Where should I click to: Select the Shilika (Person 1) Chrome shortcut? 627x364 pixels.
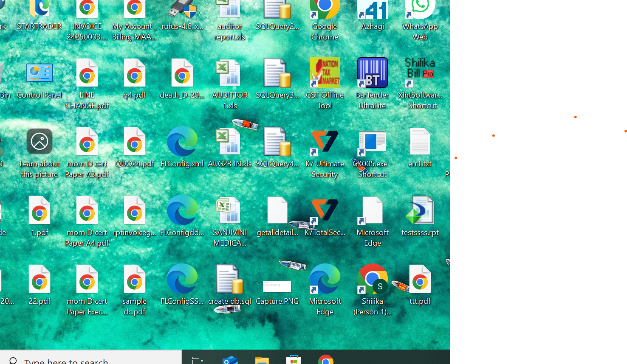point(372,280)
